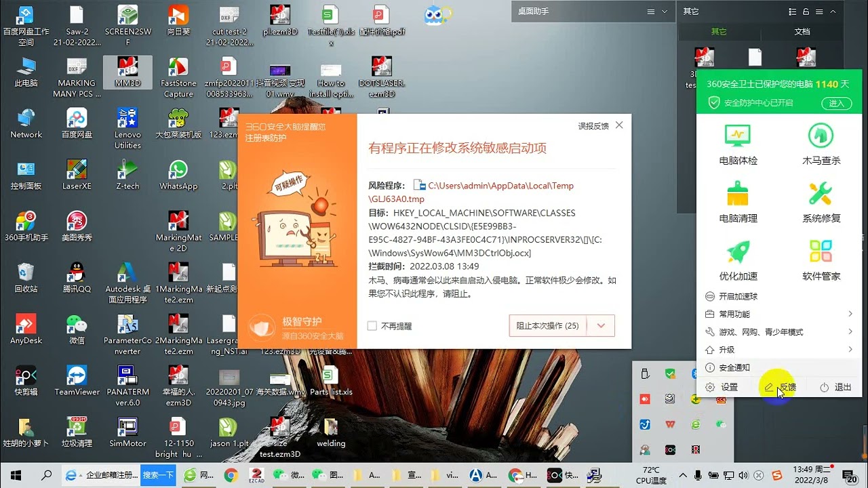This screenshot has height=488, width=868.
Task: Toggle the lock icon in 其它 panel
Action: point(806,12)
